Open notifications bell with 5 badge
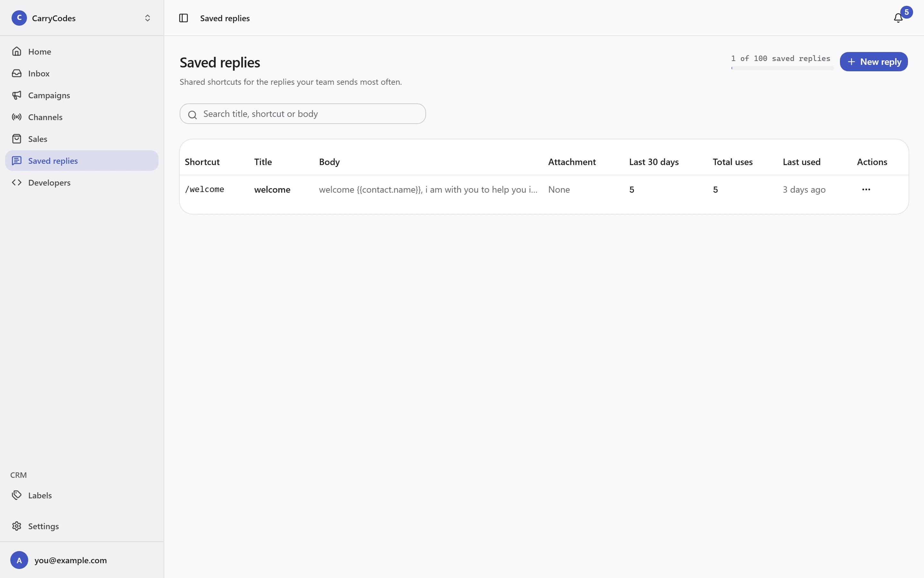Image resolution: width=924 pixels, height=578 pixels. tap(898, 18)
